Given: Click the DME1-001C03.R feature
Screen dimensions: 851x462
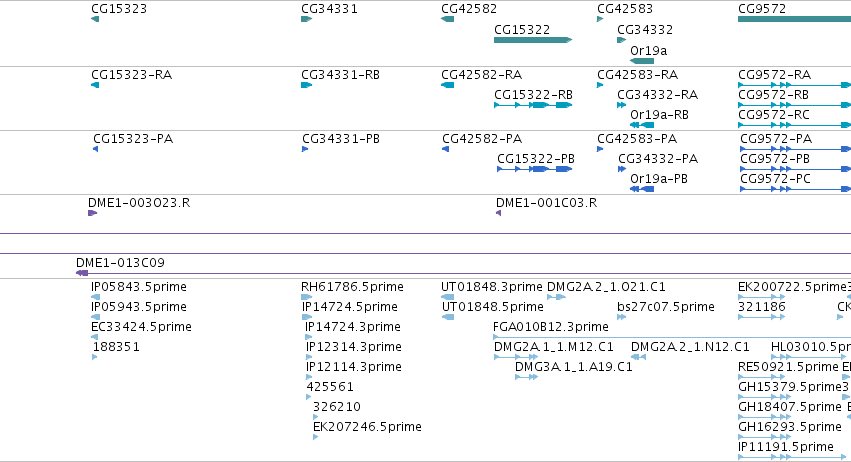Looking at the screenshot, I should pos(546,203).
